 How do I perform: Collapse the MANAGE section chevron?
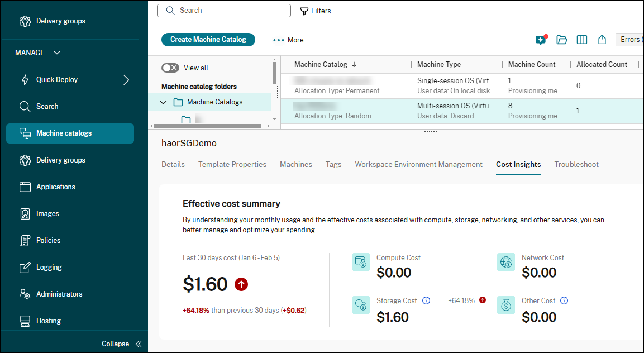(x=56, y=53)
